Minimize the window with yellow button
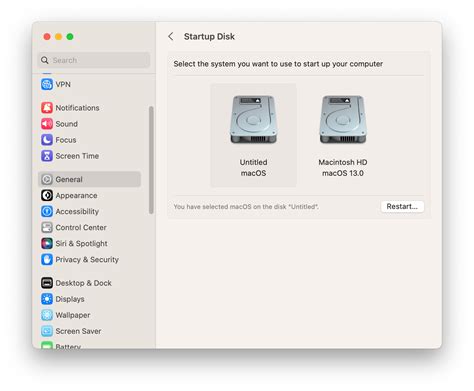 58,37
